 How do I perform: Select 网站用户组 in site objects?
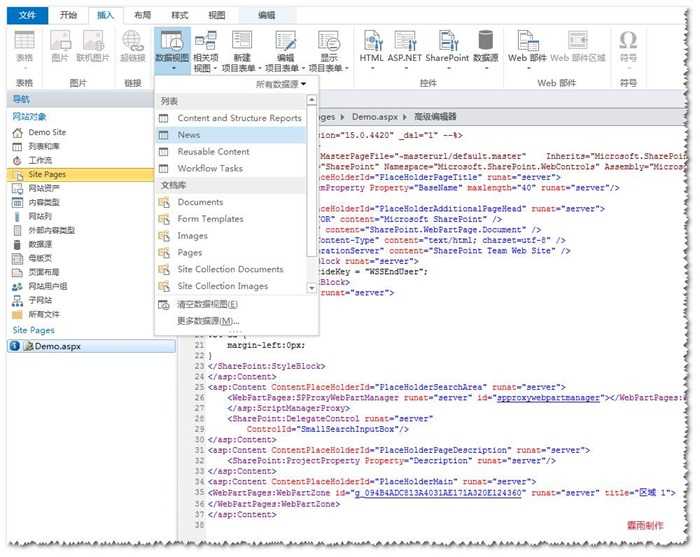pos(47,286)
